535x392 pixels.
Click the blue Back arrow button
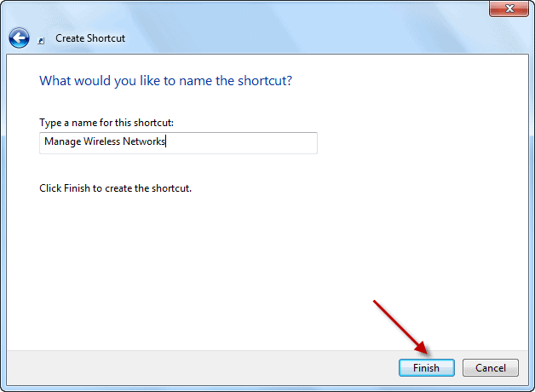coord(19,37)
